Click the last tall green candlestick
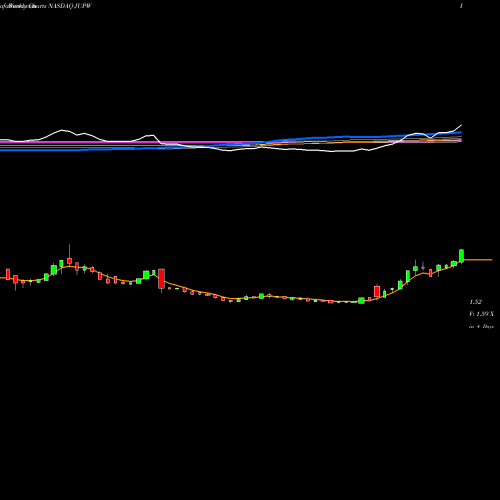500x500 pixels. coord(462,256)
